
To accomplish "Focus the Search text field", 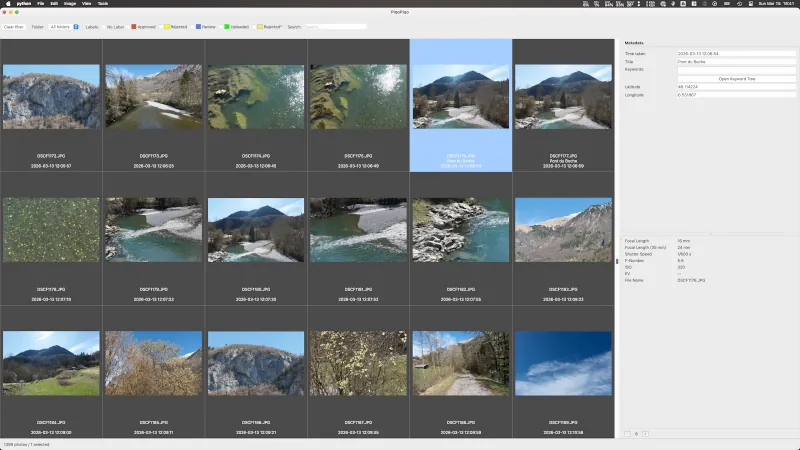I will [333, 27].
